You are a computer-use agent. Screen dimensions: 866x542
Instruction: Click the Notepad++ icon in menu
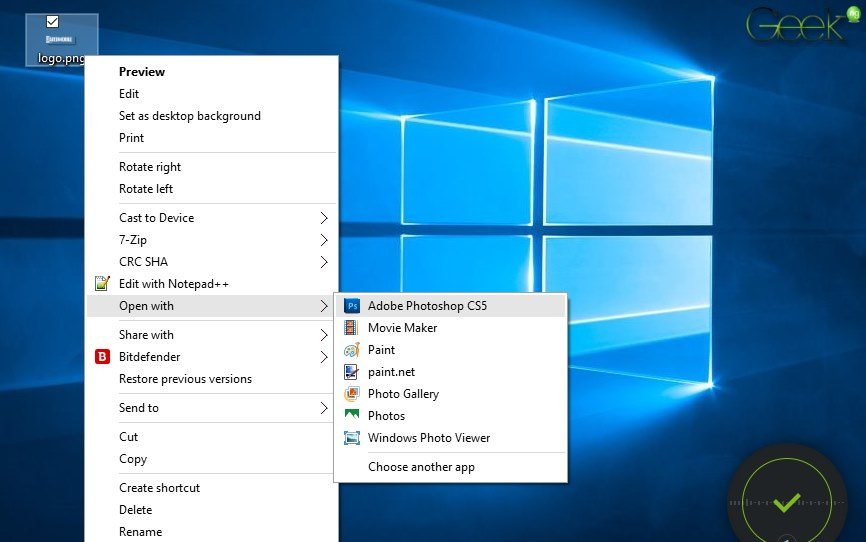click(102, 283)
